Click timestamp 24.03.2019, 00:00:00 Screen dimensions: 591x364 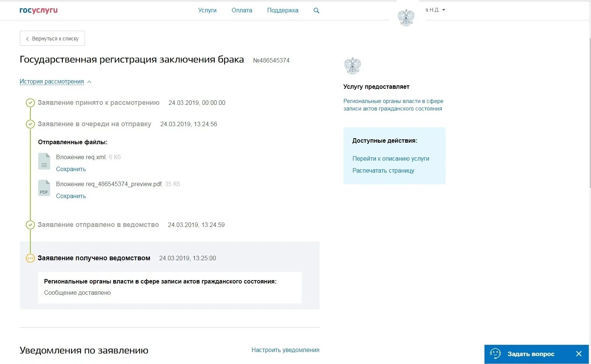pyautogui.click(x=197, y=103)
